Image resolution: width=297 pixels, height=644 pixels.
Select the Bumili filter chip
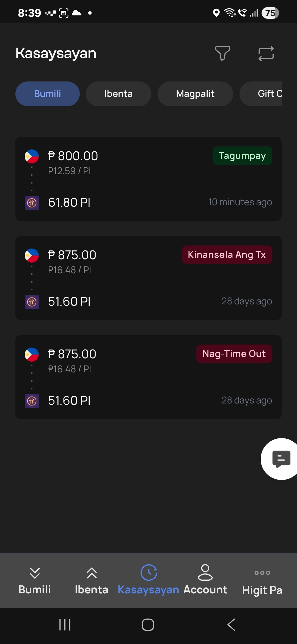click(x=48, y=94)
